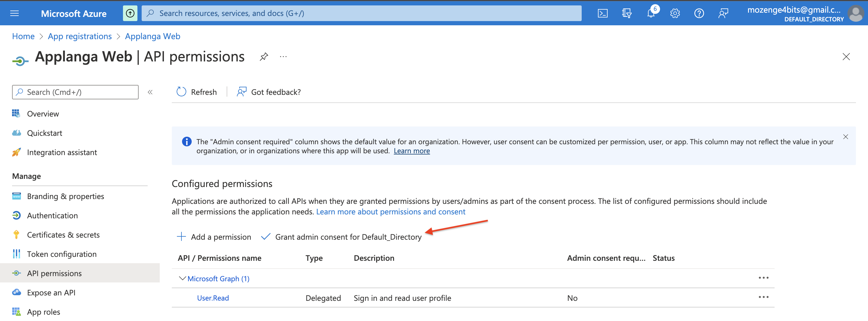Open the notifications bell with badge 6
The image size is (868, 321).
651,13
